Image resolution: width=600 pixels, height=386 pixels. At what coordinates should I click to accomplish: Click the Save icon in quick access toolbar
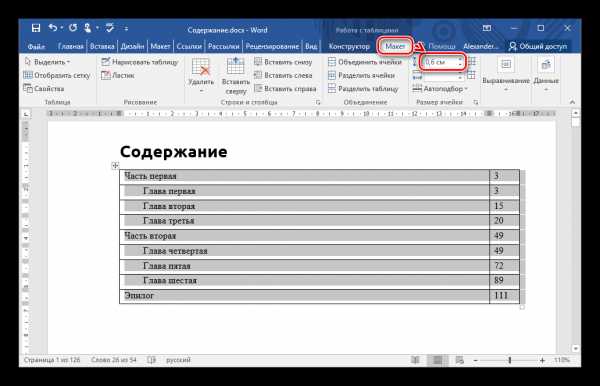pyautogui.click(x=36, y=28)
